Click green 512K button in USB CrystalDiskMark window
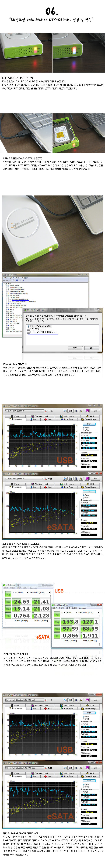105x868 pixels. click(8, 609)
